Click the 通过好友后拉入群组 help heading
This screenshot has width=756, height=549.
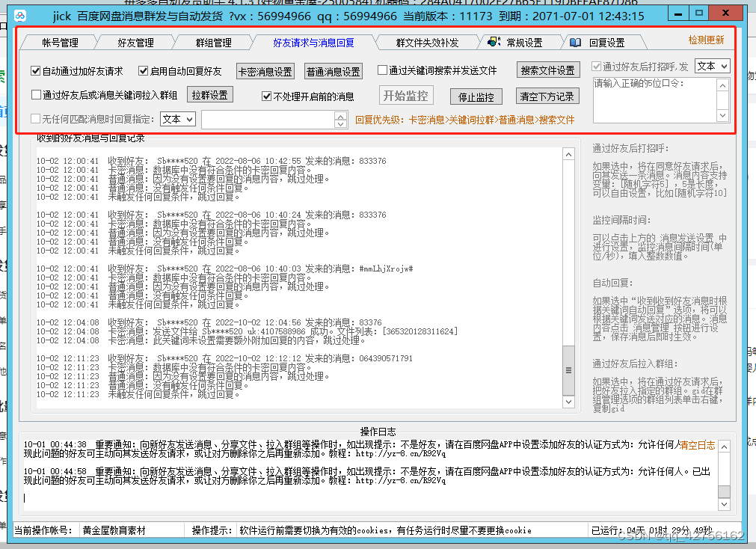point(635,364)
